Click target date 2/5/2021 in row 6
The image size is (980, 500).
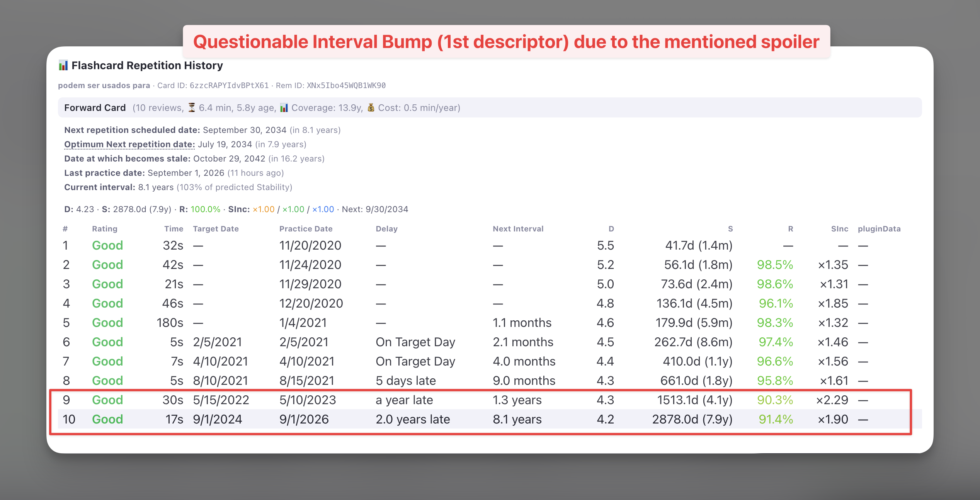click(217, 342)
